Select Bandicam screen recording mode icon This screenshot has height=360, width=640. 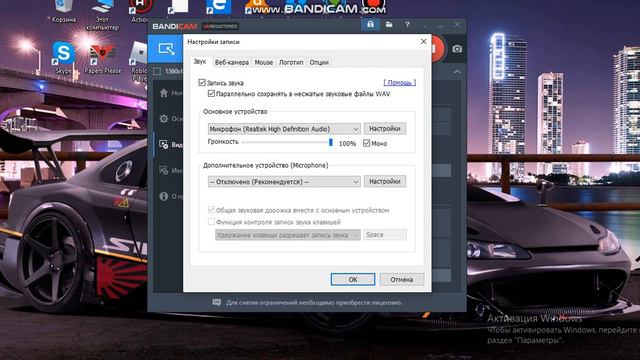167,49
